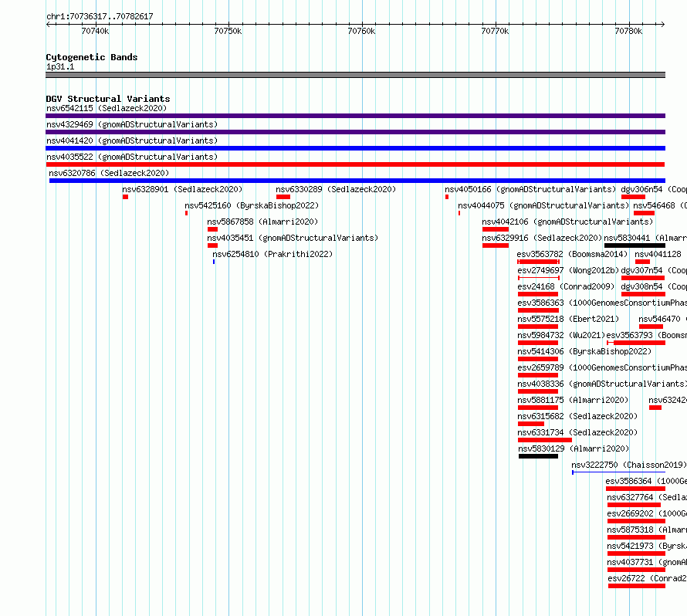Click the esv3586364 variant label
The width and height of the screenshot is (687, 616).
click(646, 481)
